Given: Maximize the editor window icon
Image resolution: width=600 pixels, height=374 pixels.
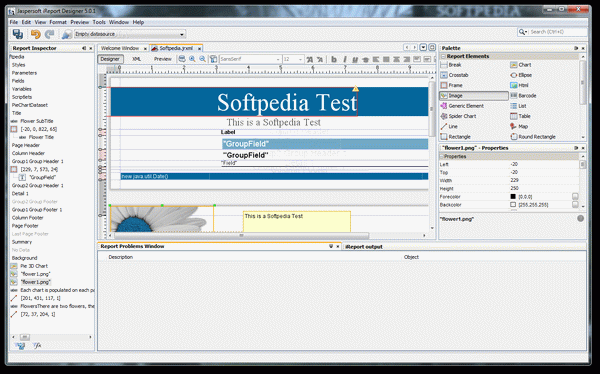Looking at the screenshot, I should point(432,47).
